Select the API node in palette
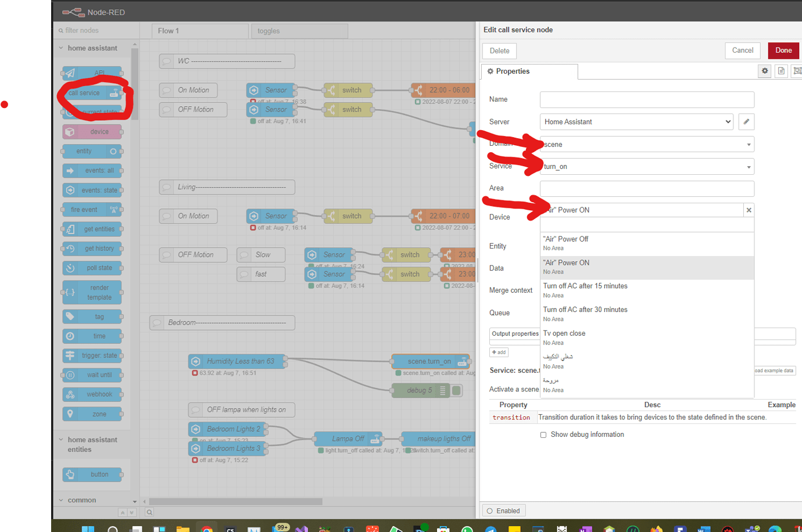The height and width of the screenshot is (532, 802). tap(92, 73)
